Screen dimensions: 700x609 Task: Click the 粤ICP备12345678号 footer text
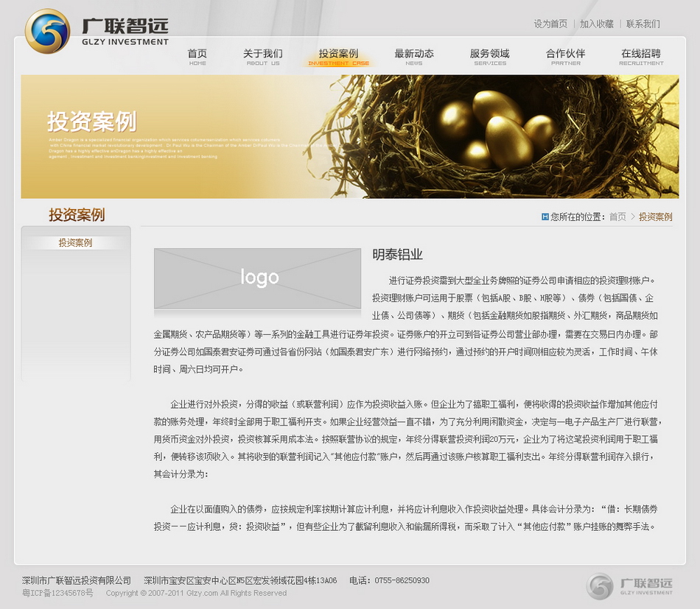point(57,593)
